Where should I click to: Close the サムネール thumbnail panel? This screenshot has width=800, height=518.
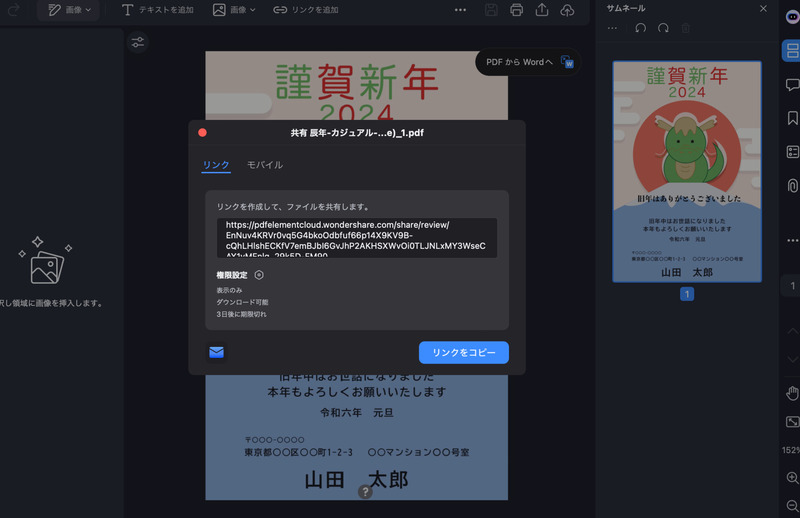pyautogui.click(x=763, y=9)
